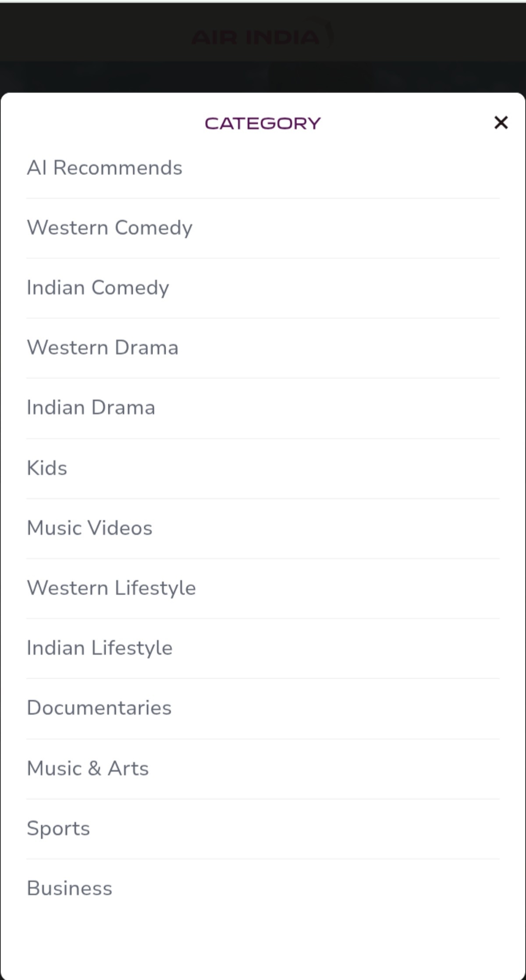Choose the Music & Arts category

pos(88,768)
